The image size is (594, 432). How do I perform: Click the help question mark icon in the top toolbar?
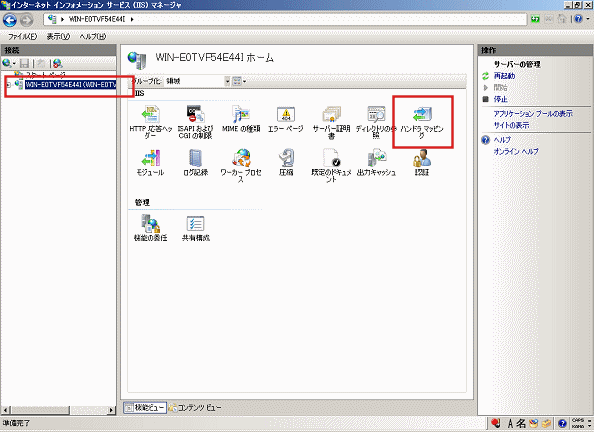click(x=578, y=19)
